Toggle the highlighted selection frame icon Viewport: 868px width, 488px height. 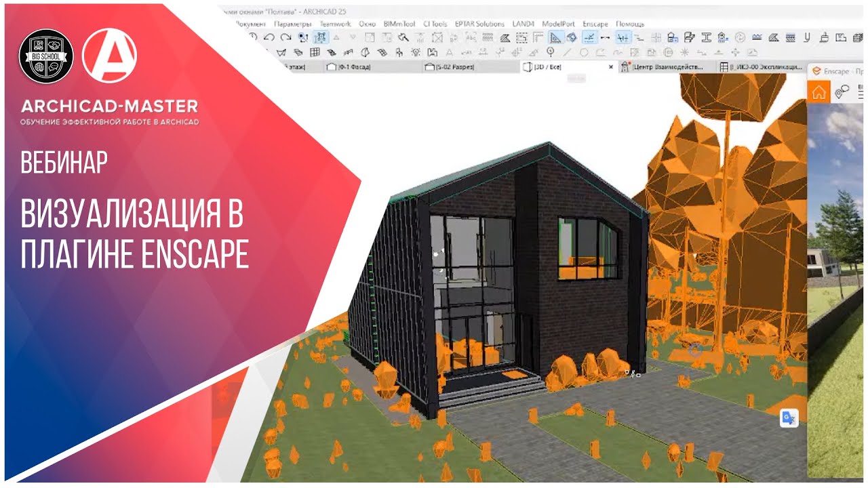(x=321, y=38)
